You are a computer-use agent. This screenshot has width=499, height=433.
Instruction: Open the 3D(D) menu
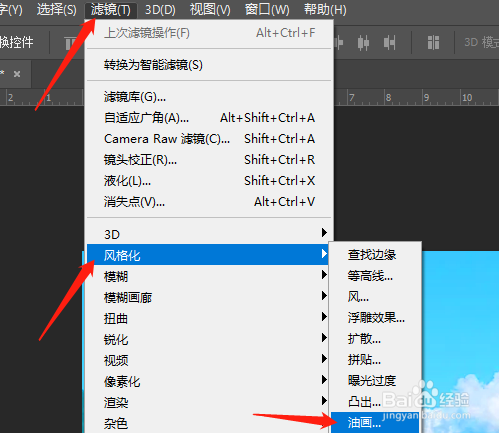click(x=160, y=9)
